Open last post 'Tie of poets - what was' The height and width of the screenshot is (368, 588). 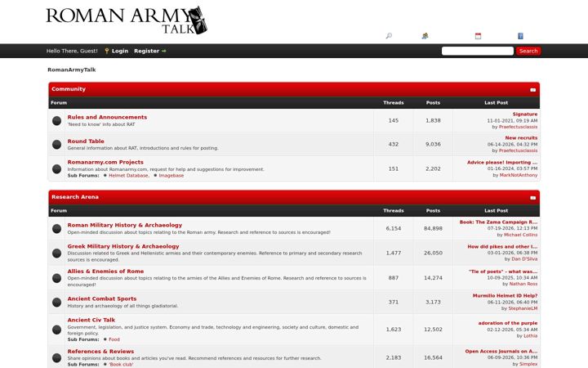(x=503, y=272)
